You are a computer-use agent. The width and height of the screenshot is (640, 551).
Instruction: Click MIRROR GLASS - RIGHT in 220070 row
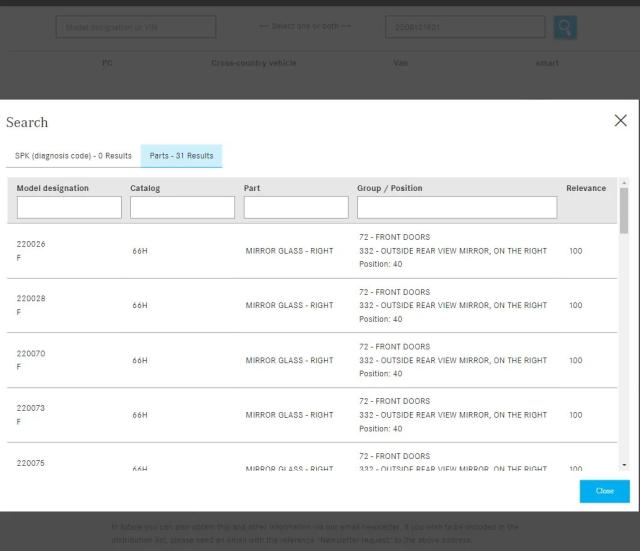click(x=289, y=360)
